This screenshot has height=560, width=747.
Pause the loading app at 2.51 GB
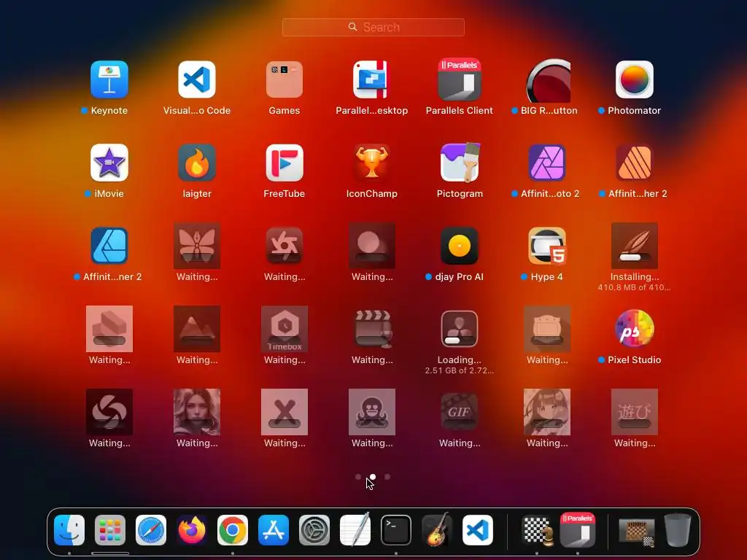(460, 329)
